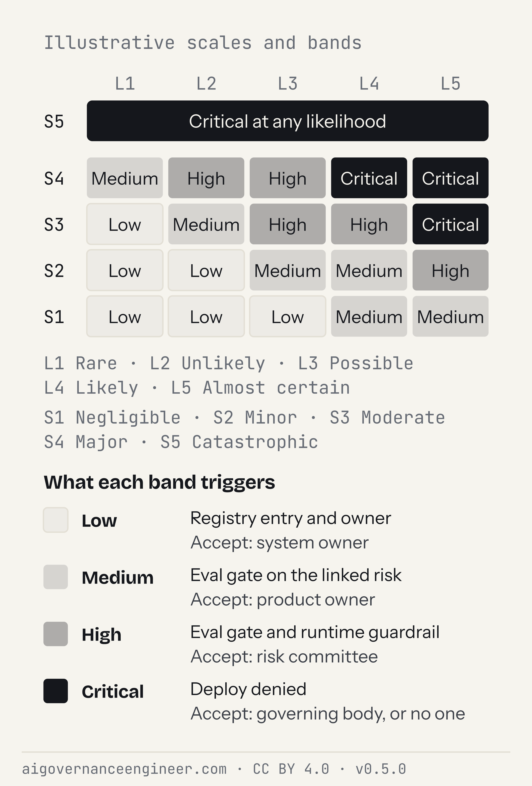Open the aigovernanceengineer.com footer link
Screen dimensions: 532x786
(124, 769)
